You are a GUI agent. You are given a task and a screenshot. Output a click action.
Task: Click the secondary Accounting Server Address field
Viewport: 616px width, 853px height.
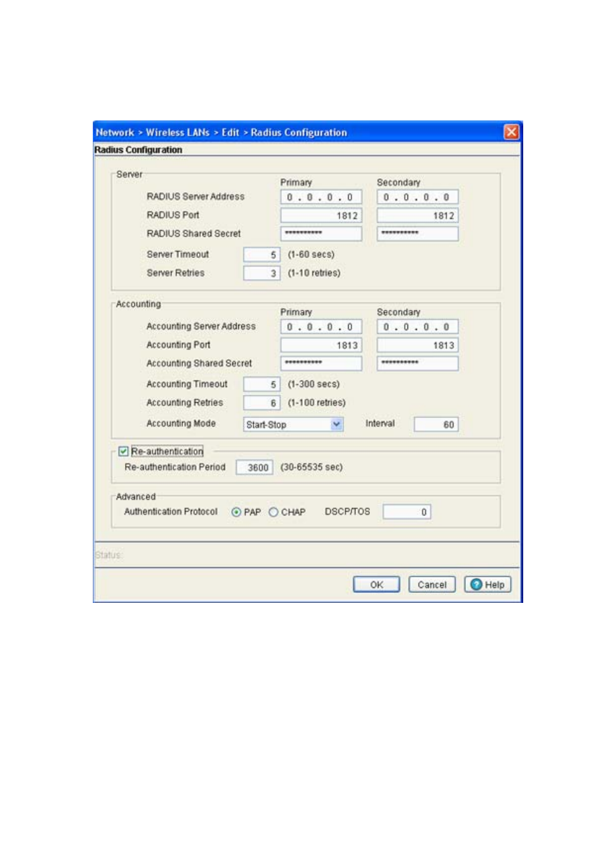coord(417,326)
